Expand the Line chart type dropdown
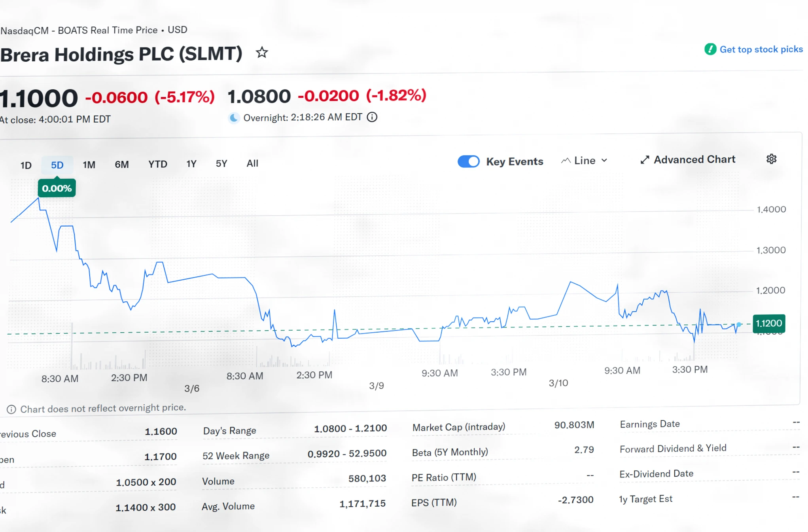Image resolution: width=808 pixels, height=532 pixels. (x=584, y=161)
